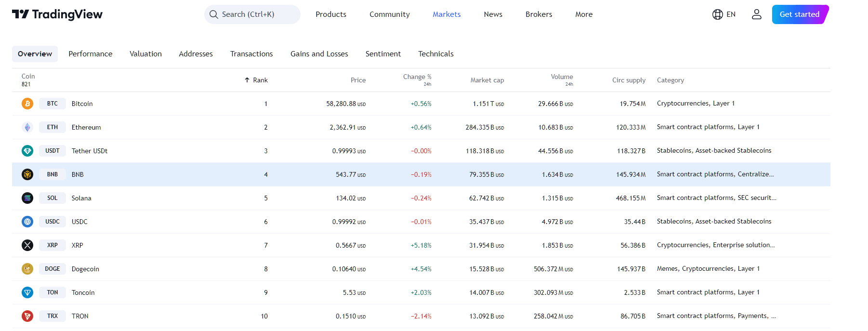Viewport: 868px width, 331px height.
Task: Click the Solana coin logo
Action: tap(27, 198)
